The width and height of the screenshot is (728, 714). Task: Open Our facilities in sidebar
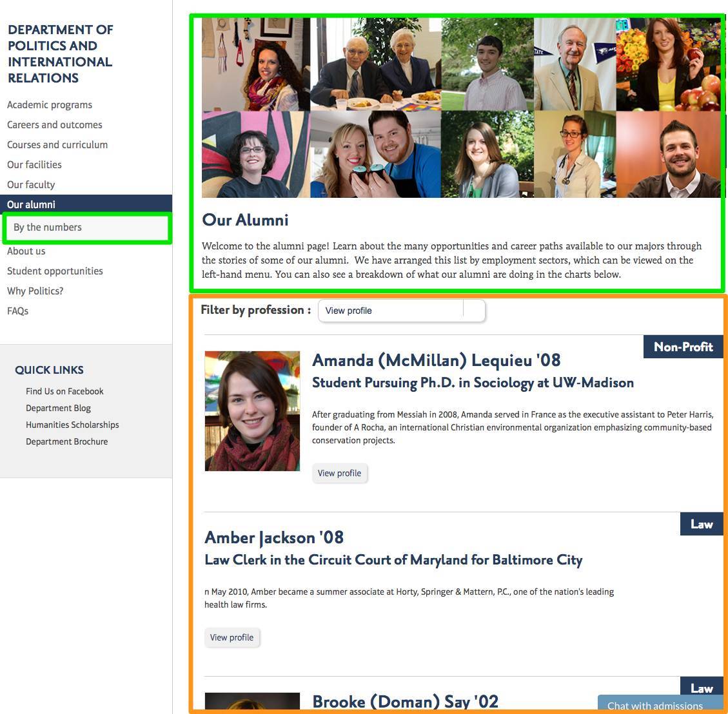(x=34, y=165)
